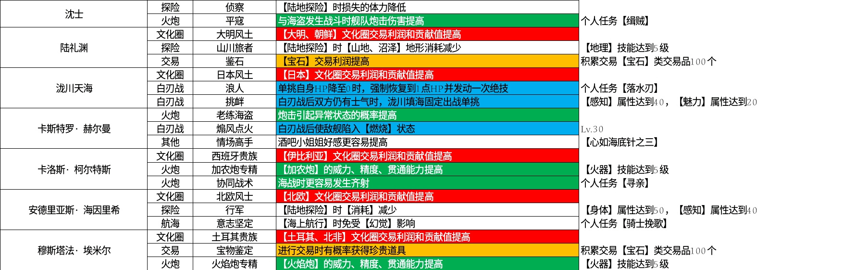Click the skill name 北欧风土
868x270 pixels.
[x=235, y=196]
